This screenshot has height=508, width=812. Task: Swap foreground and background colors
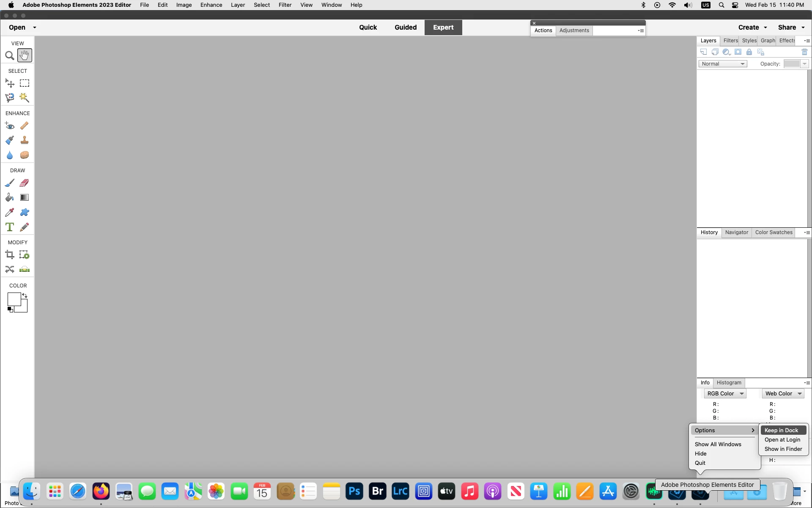tap(25, 295)
